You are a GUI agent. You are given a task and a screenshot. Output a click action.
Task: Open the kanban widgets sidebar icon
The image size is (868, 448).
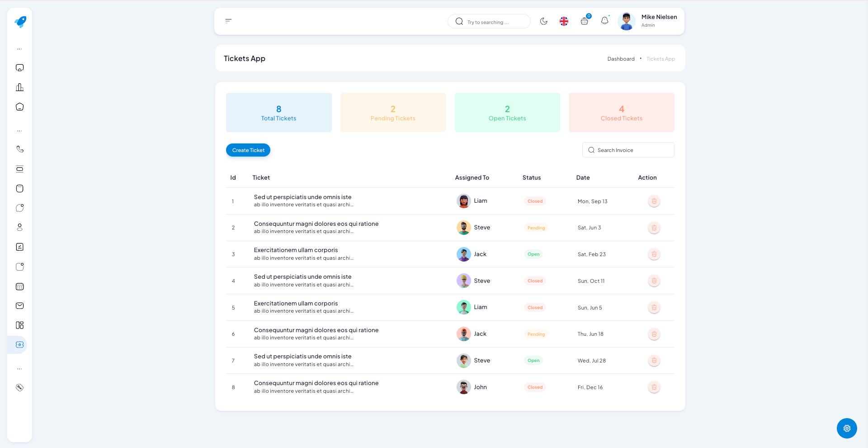point(19,325)
